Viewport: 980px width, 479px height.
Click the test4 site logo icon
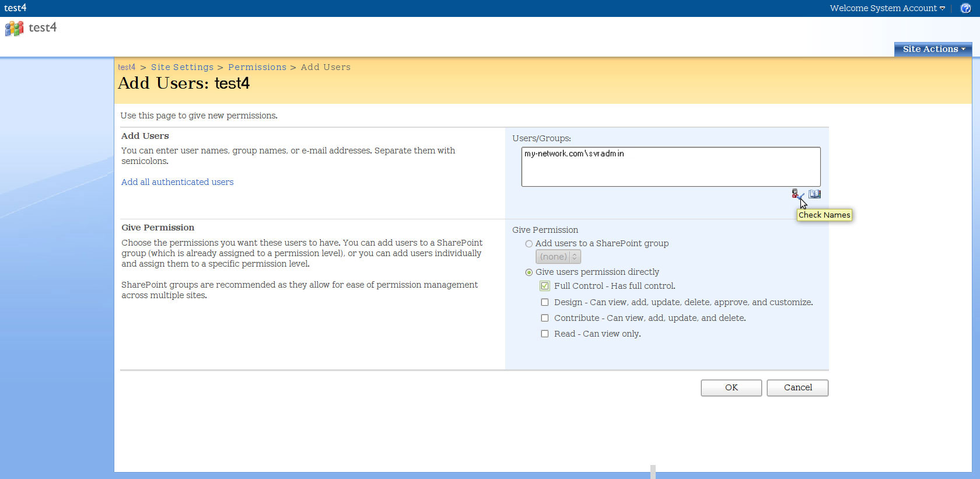click(x=15, y=28)
